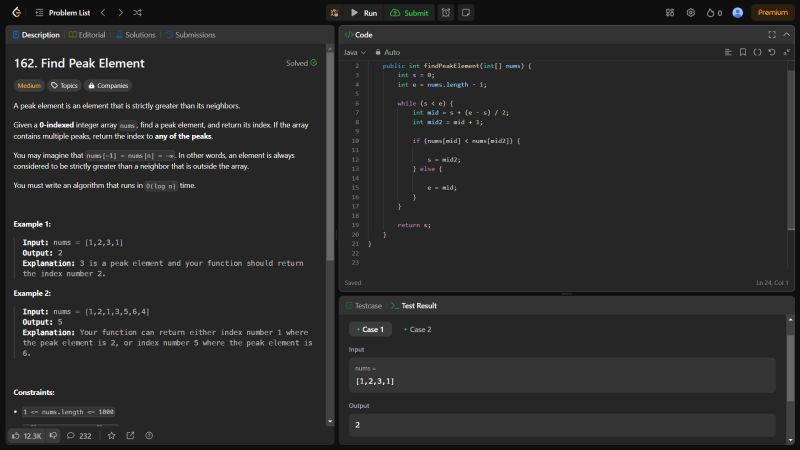This screenshot has height=450, width=800.
Task: Click the LeetCode logo icon
Action: point(16,12)
